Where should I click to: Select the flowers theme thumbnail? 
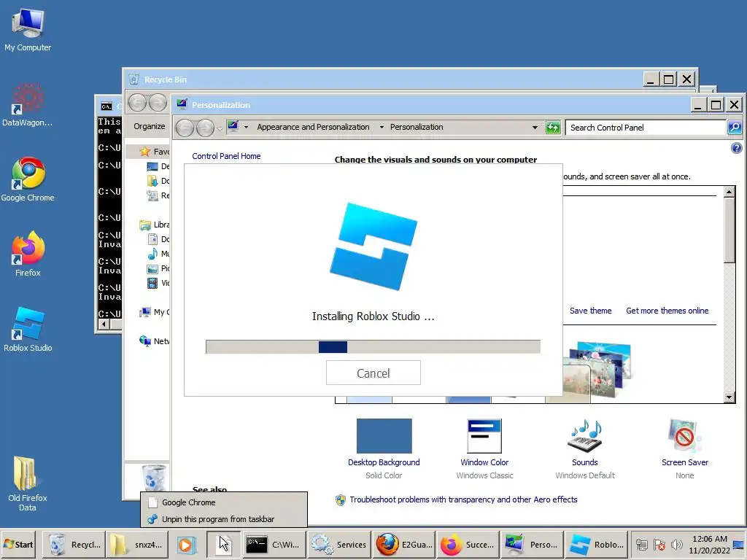coord(598,370)
